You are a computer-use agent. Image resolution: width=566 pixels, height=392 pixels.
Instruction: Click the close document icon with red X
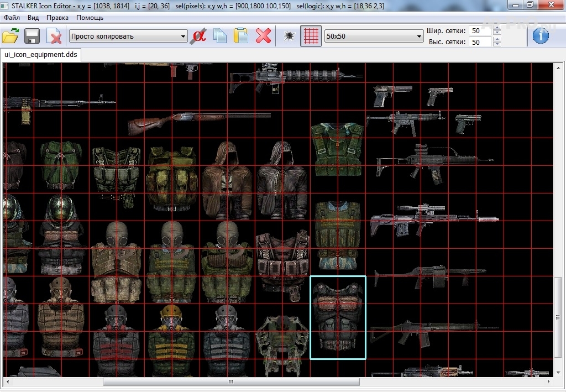click(x=54, y=36)
